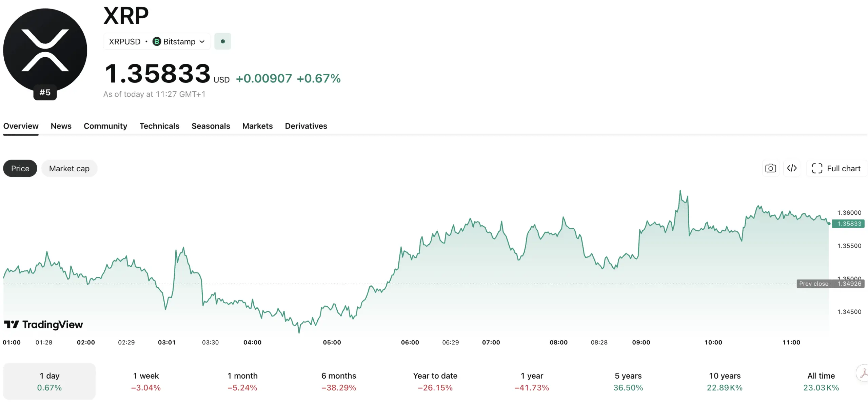Image resolution: width=868 pixels, height=402 pixels.
Task: Click the XRP coin logo
Action: (x=45, y=50)
